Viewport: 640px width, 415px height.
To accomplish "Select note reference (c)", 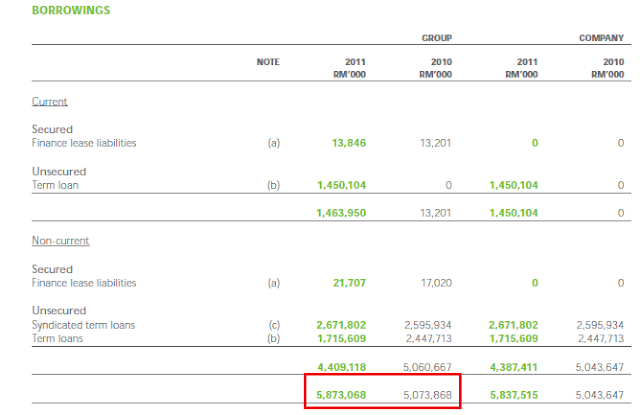I will [274, 325].
